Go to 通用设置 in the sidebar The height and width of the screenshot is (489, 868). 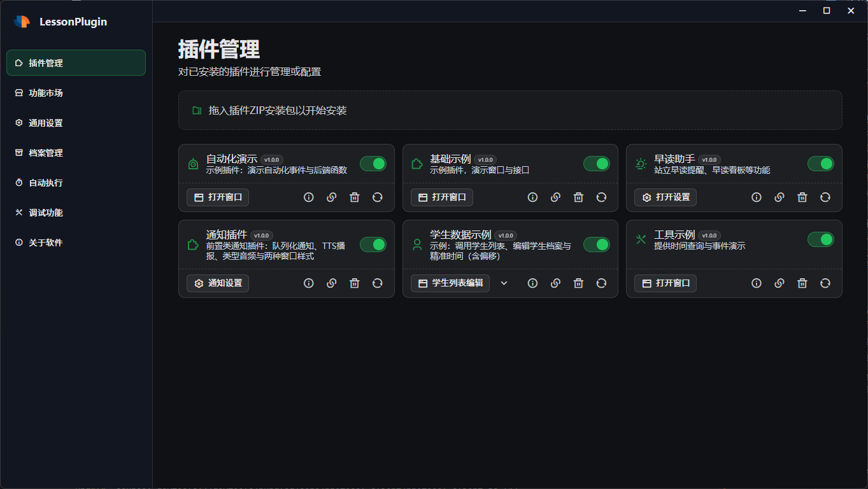(x=46, y=123)
